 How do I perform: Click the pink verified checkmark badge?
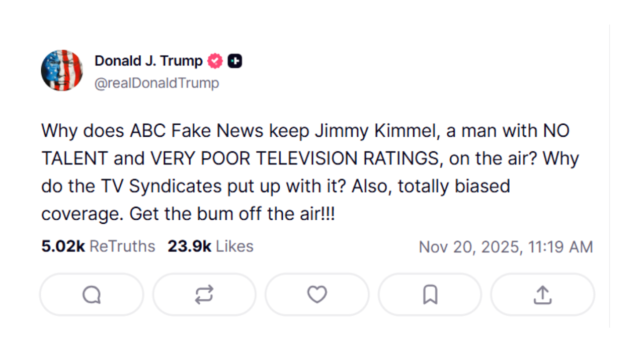tap(215, 60)
